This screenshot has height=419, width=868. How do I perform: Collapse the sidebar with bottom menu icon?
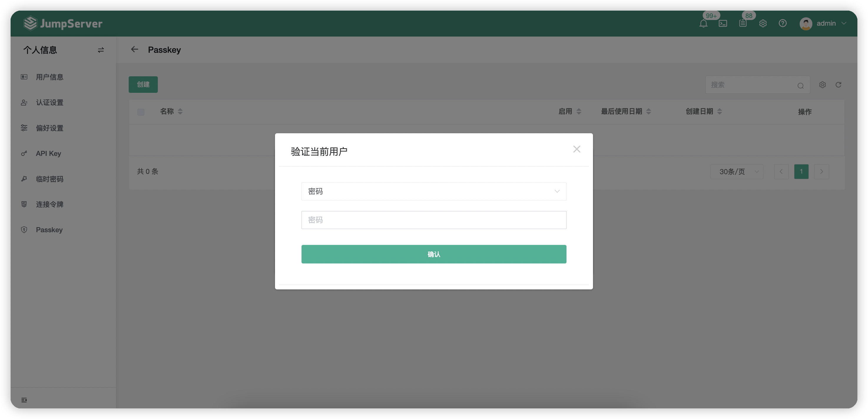(x=24, y=400)
